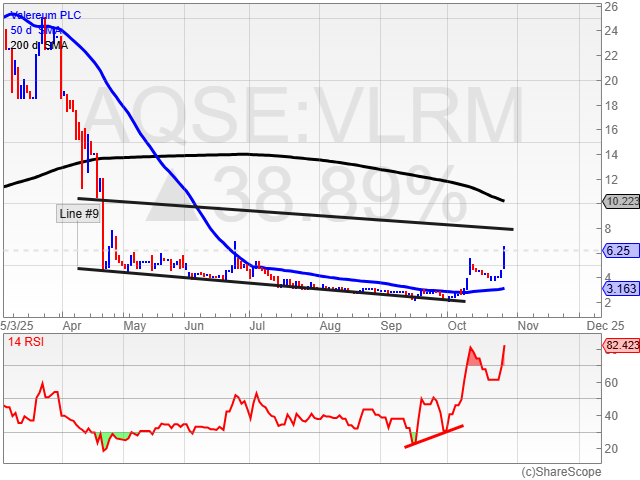This screenshot has height=480, width=640.
Task: Click the 'Sep' date axis label
Action: click(x=391, y=326)
